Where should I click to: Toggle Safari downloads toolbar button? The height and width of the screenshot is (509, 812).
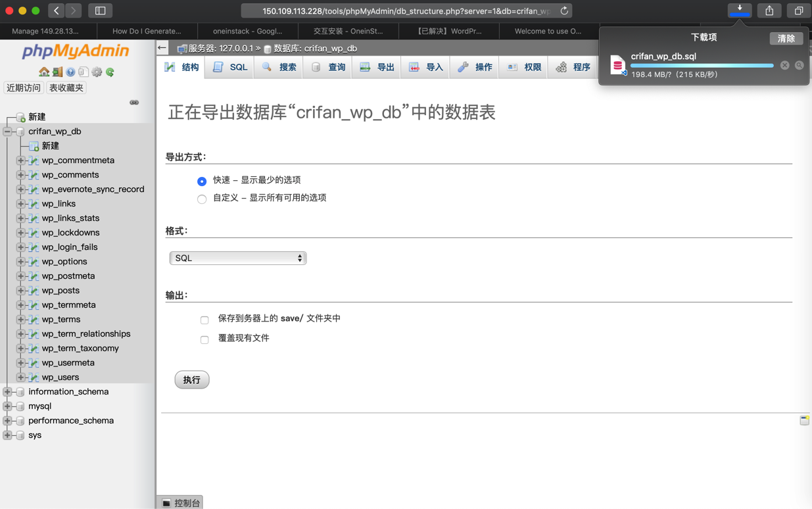(740, 11)
